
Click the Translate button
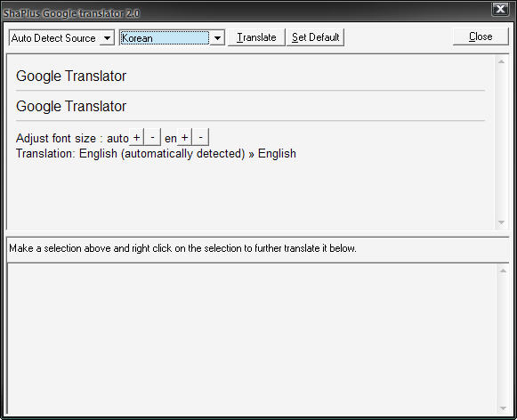click(256, 37)
